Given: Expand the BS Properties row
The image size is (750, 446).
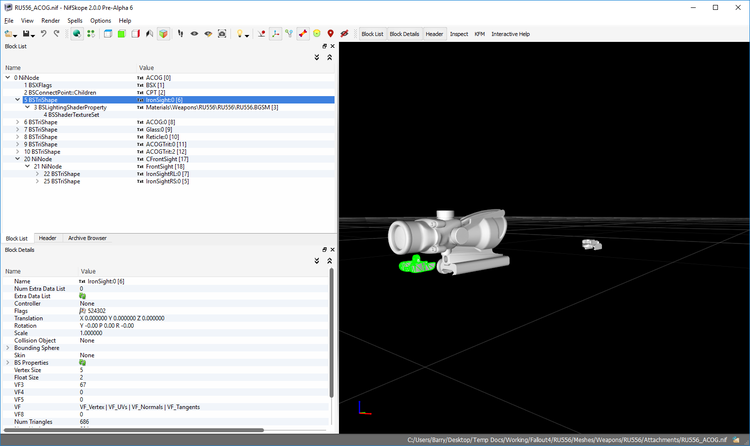Looking at the screenshot, I should point(8,363).
